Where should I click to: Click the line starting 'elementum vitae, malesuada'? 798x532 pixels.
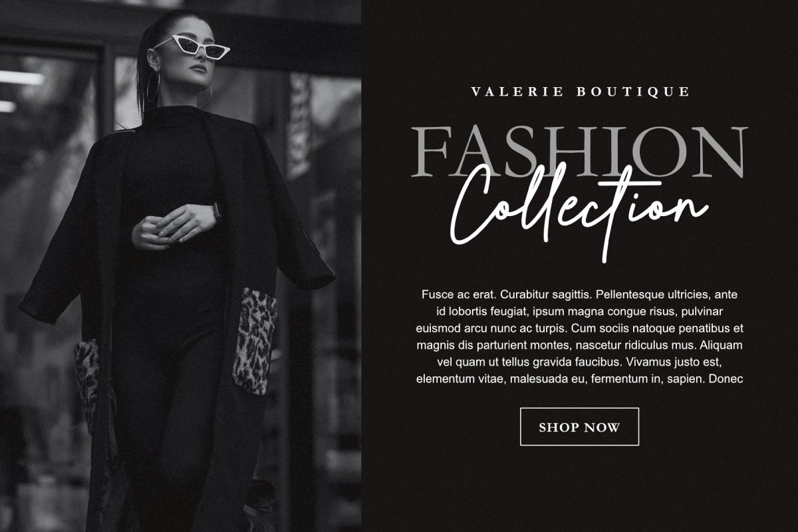tap(579, 379)
